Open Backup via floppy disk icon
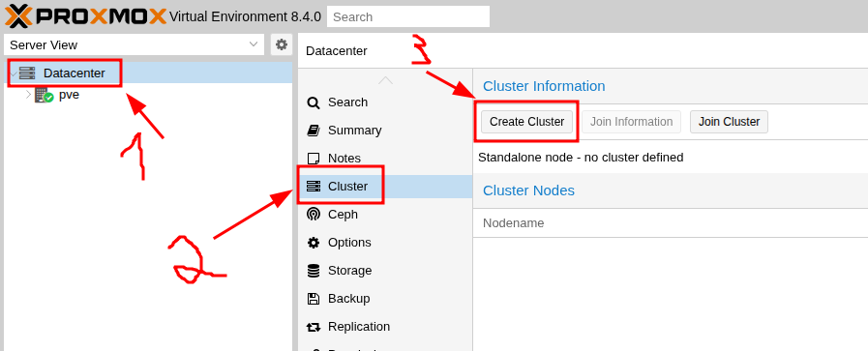Screen dimensions: 868x351 tap(314, 299)
